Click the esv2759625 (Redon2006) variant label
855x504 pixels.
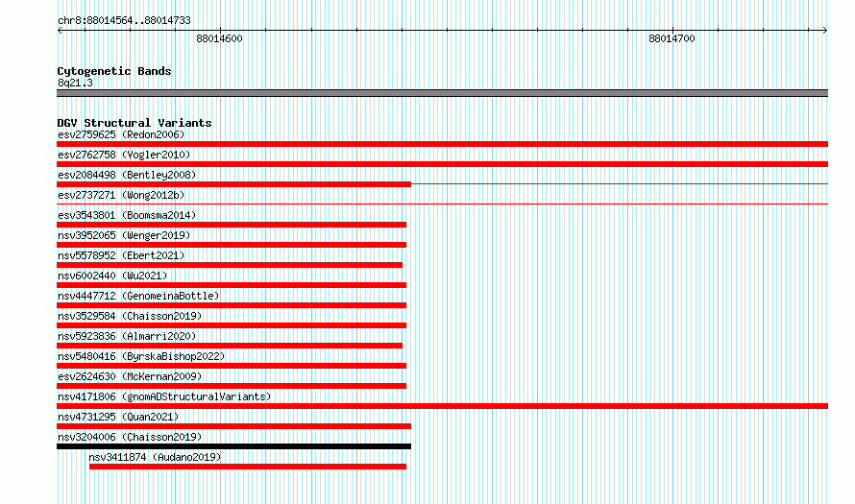coord(121,134)
